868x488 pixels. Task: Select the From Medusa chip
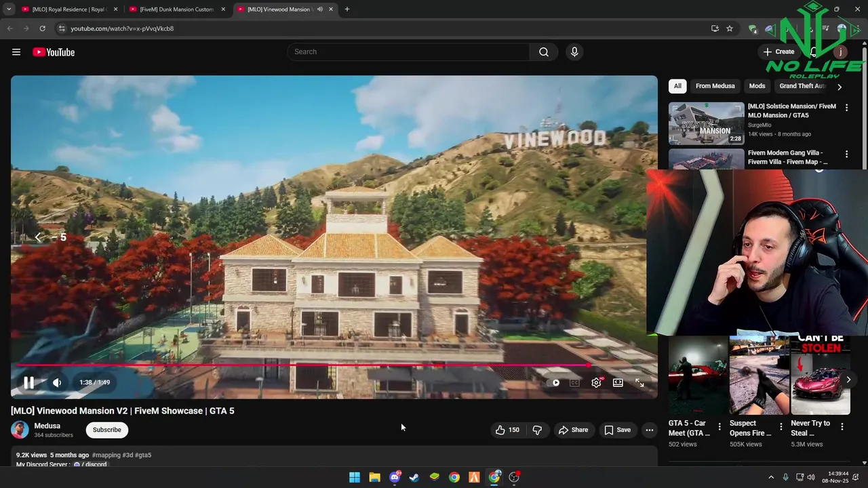click(715, 86)
